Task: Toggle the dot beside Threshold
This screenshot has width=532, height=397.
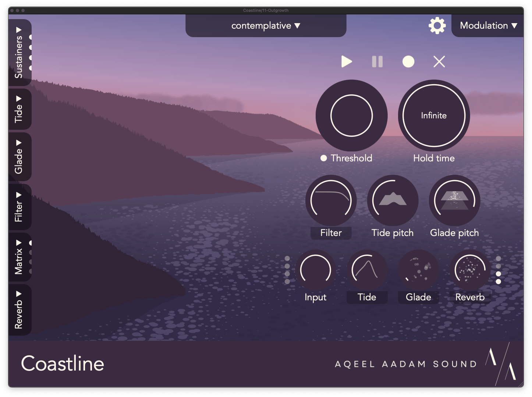Action: point(324,158)
